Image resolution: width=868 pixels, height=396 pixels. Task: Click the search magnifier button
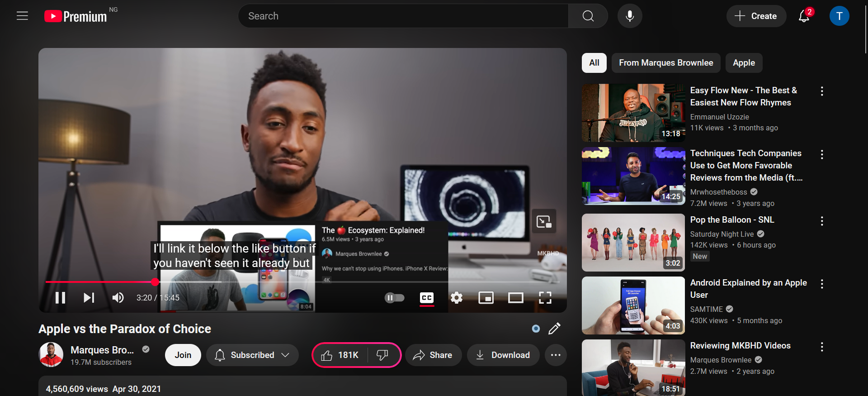click(588, 16)
